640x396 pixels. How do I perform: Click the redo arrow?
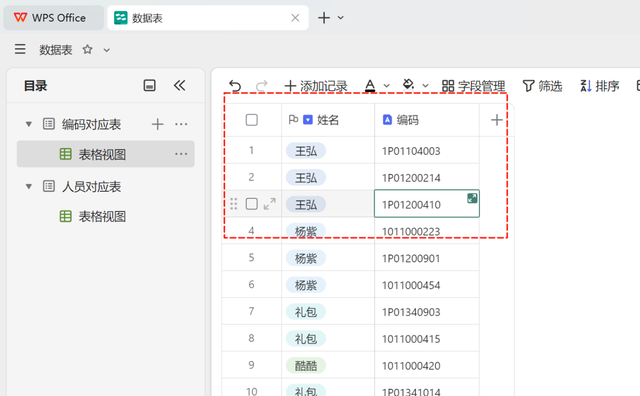[262, 86]
